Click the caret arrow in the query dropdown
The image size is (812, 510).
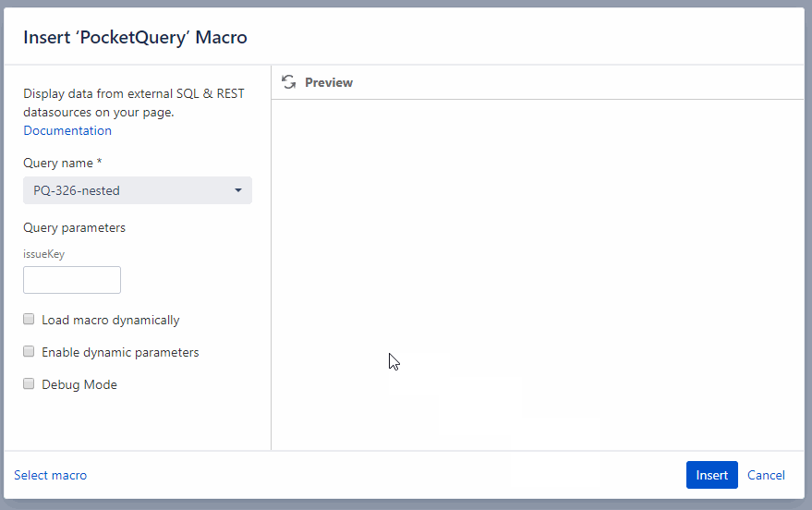click(238, 190)
